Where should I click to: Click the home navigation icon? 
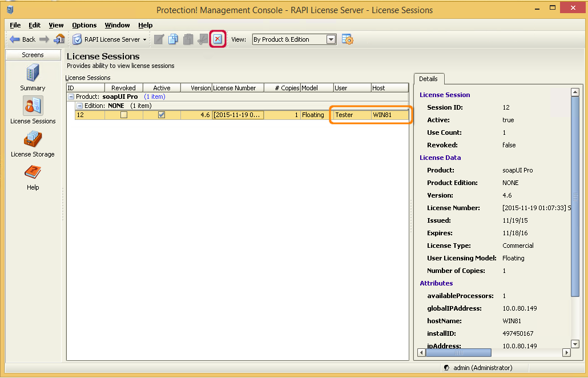click(59, 39)
